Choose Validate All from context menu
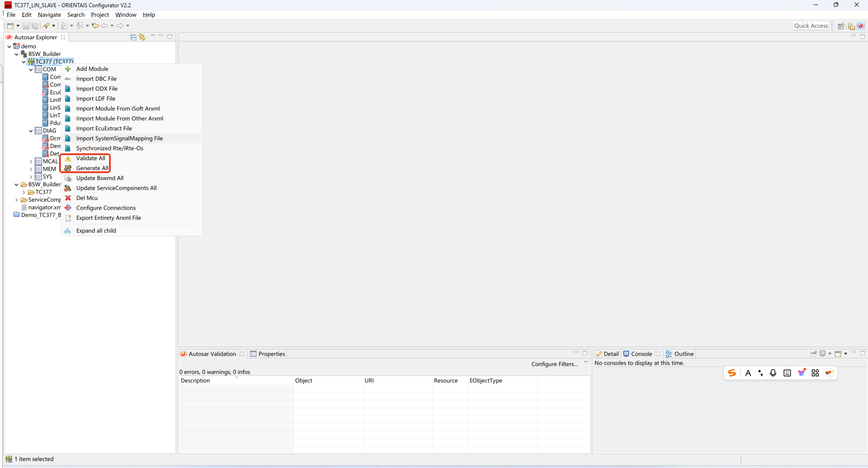 [91, 158]
